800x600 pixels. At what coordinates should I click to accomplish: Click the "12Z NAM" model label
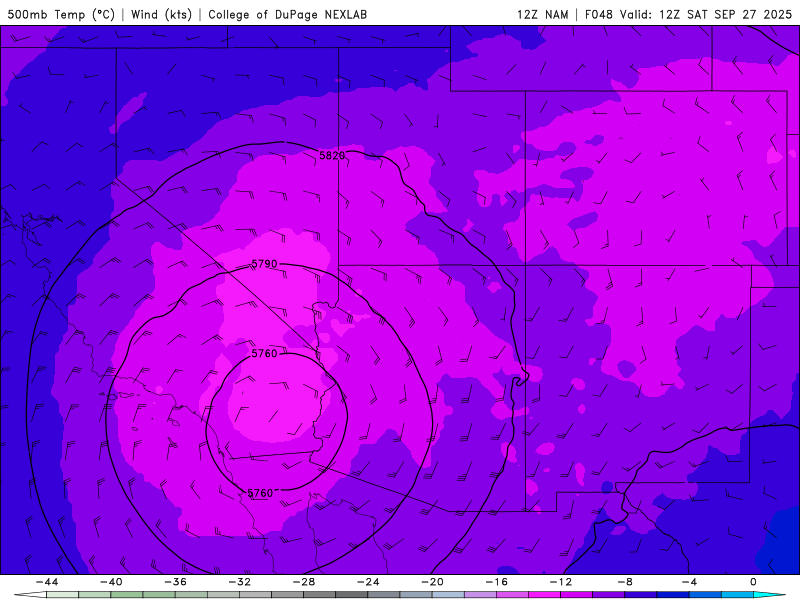tap(542, 15)
